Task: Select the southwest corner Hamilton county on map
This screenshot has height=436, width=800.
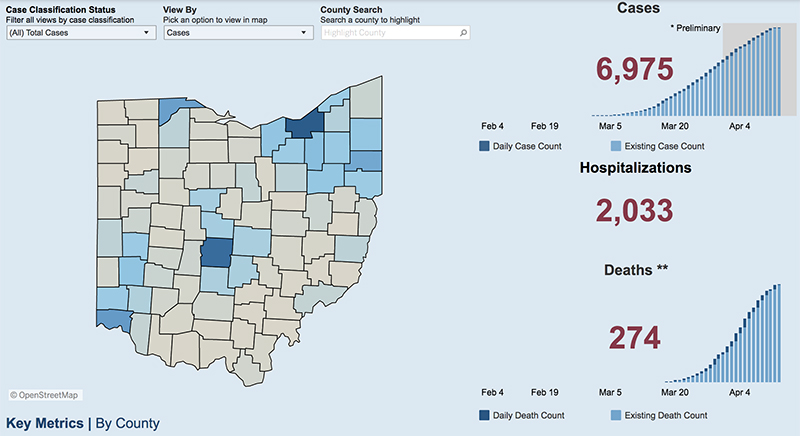Action: click(113, 320)
